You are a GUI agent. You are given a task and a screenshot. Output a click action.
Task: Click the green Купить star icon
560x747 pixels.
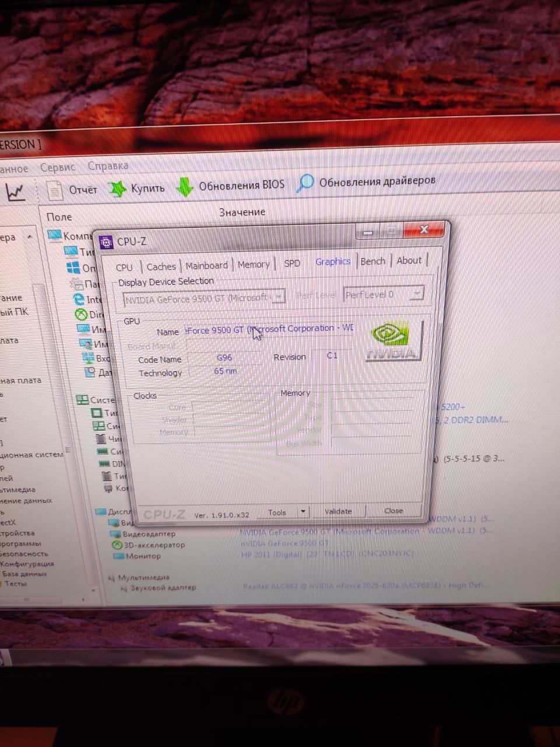(118, 189)
